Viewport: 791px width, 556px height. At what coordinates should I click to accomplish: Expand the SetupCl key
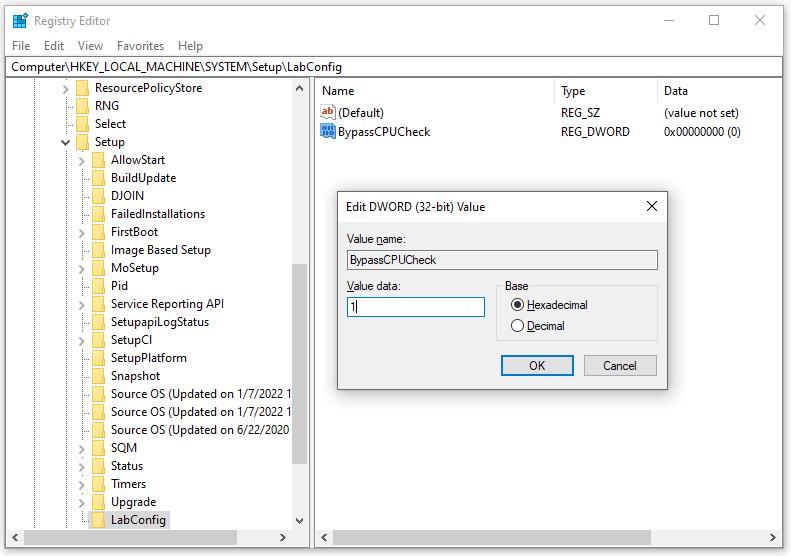(82, 341)
